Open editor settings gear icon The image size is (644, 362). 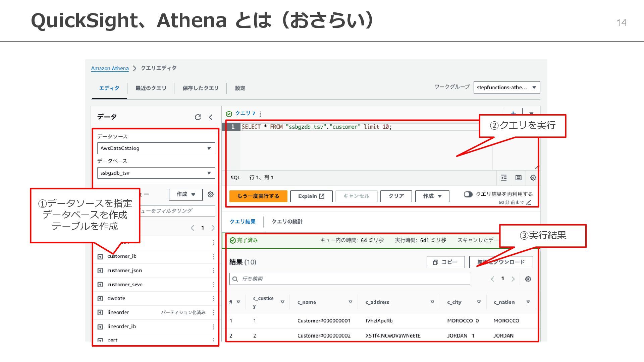pos(533,178)
